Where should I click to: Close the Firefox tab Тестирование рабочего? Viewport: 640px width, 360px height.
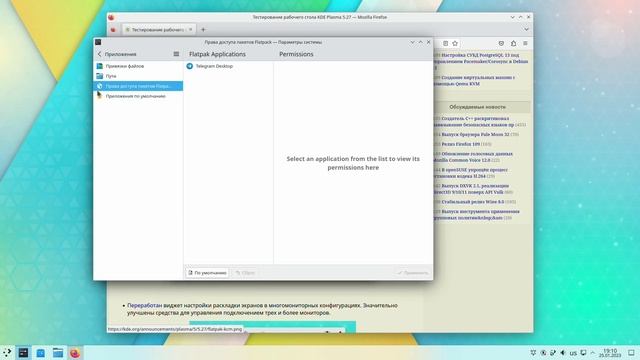tap(190, 29)
